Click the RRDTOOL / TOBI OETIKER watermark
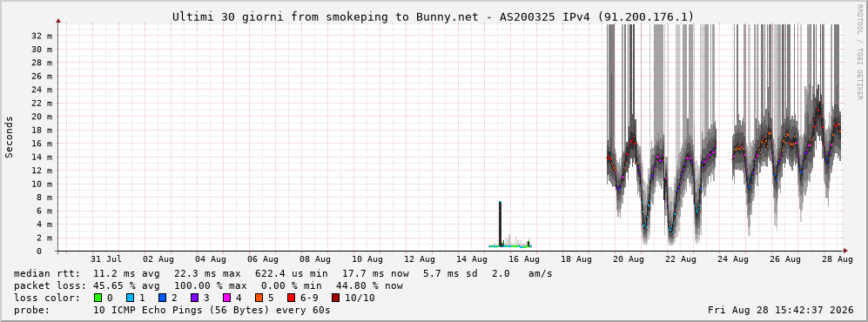The height and width of the screenshot is (322, 868). (x=859, y=63)
